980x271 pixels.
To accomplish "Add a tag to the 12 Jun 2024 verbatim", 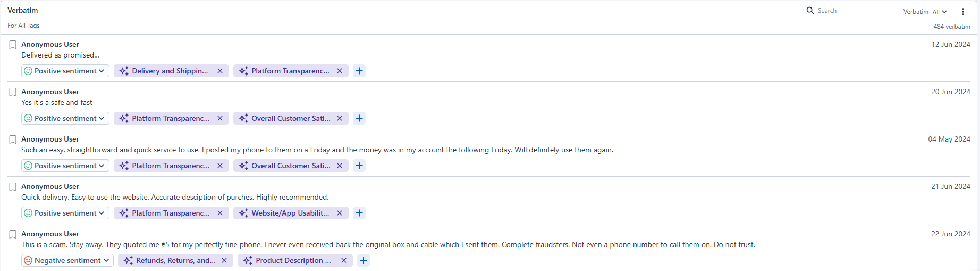I will tap(359, 71).
